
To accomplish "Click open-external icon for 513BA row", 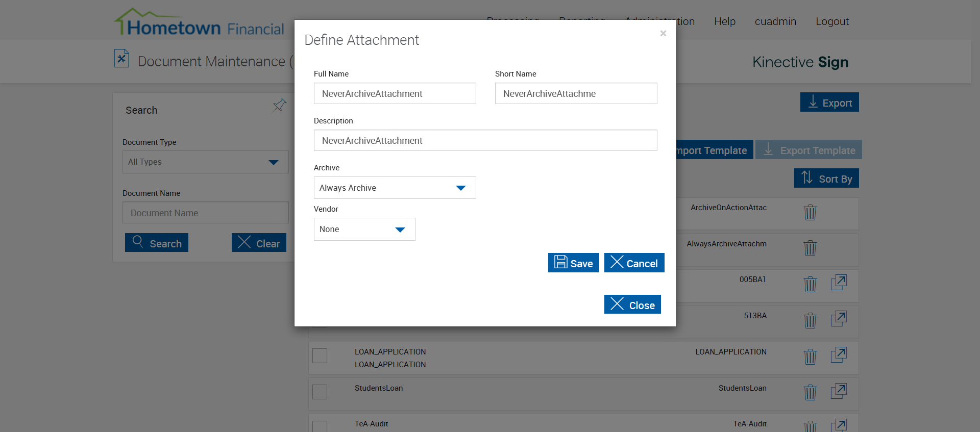I will click(839, 319).
